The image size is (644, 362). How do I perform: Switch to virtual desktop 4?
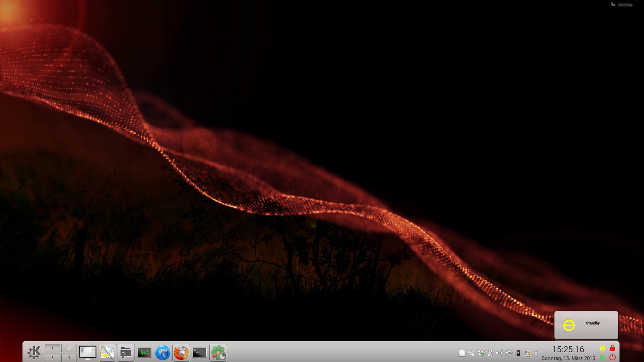tap(69, 358)
